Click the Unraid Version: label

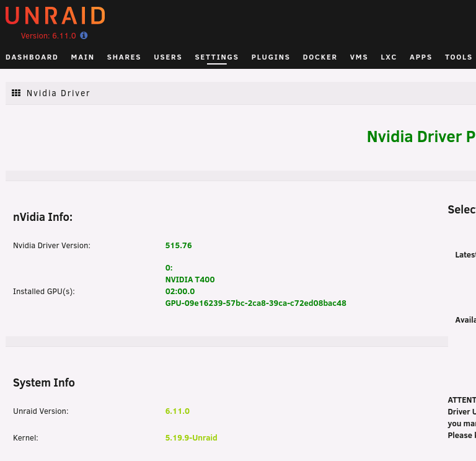pos(41,411)
